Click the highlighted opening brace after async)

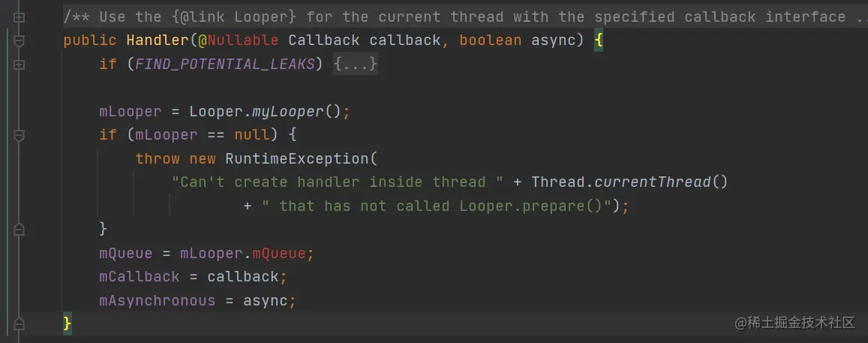tap(599, 41)
